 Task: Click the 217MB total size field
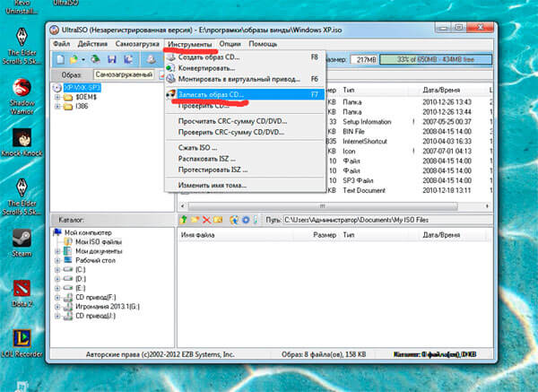pyautogui.click(x=363, y=60)
